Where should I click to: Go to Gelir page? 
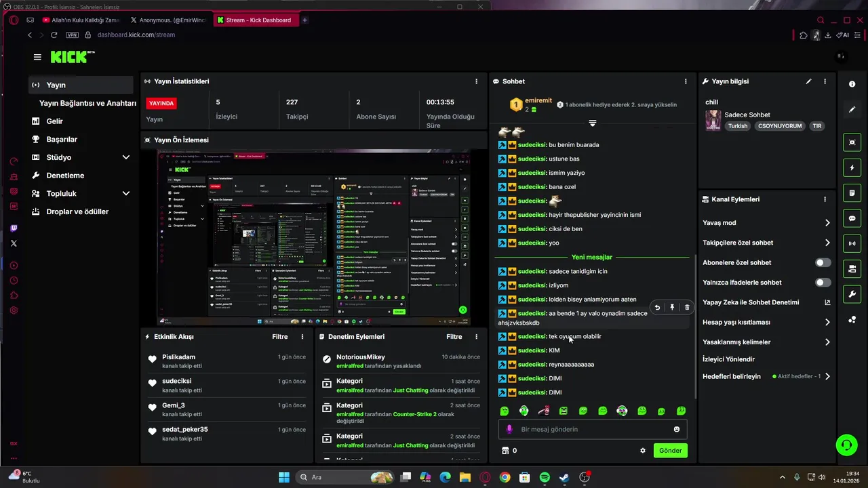(54, 121)
